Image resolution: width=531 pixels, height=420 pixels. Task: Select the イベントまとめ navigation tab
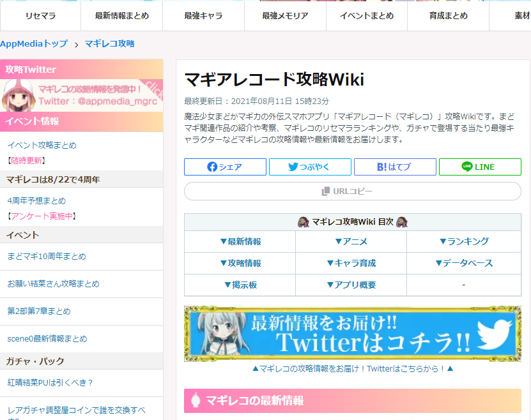click(367, 16)
